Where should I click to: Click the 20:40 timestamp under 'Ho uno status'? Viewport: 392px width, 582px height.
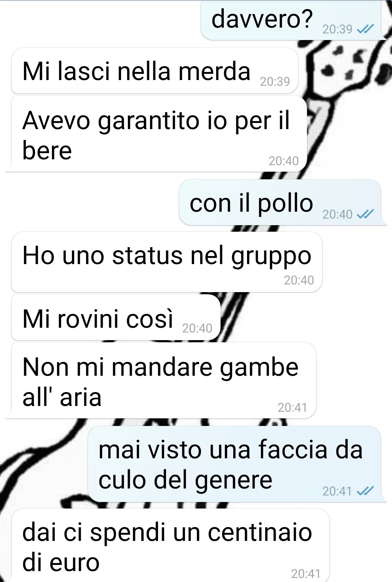coord(299,280)
